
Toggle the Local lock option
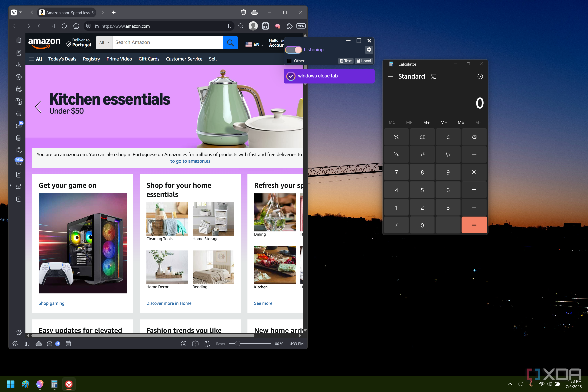(x=364, y=61)
